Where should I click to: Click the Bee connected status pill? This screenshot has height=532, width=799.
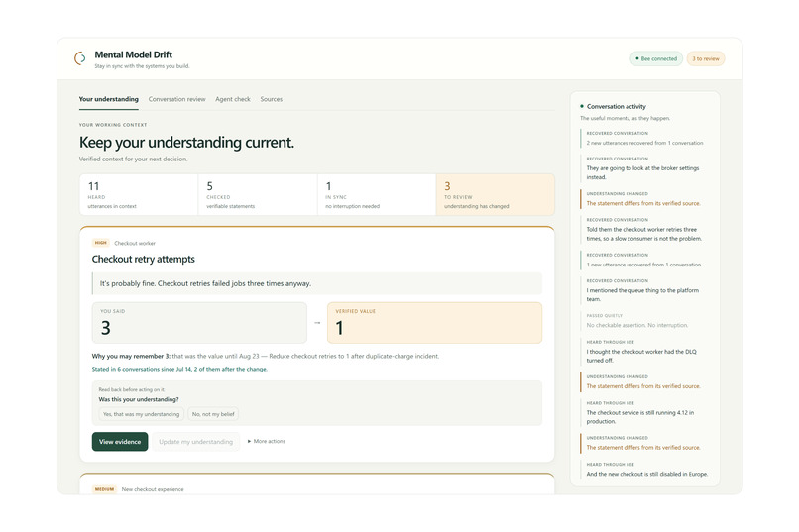click(x=656, y=59)
